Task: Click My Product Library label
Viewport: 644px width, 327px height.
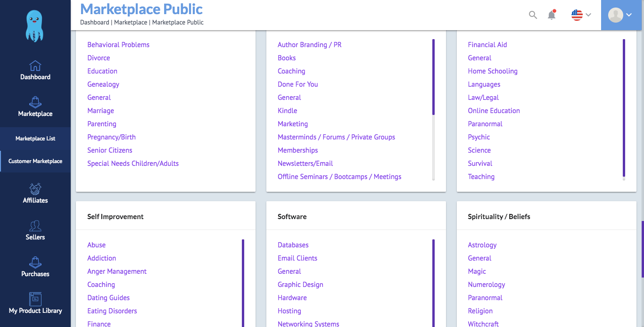Action: coord(35,311)
